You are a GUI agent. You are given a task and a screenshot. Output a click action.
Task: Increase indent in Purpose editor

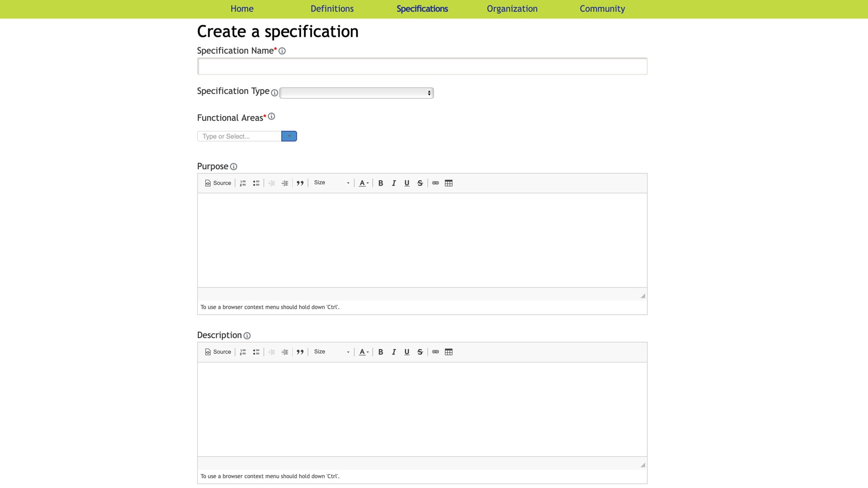(x=285, y=183)
